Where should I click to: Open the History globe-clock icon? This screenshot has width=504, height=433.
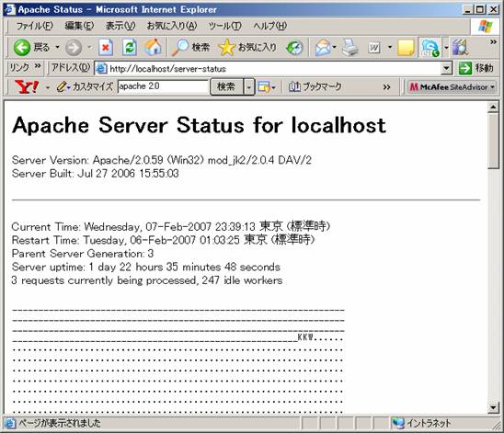(x=294, y=48)
